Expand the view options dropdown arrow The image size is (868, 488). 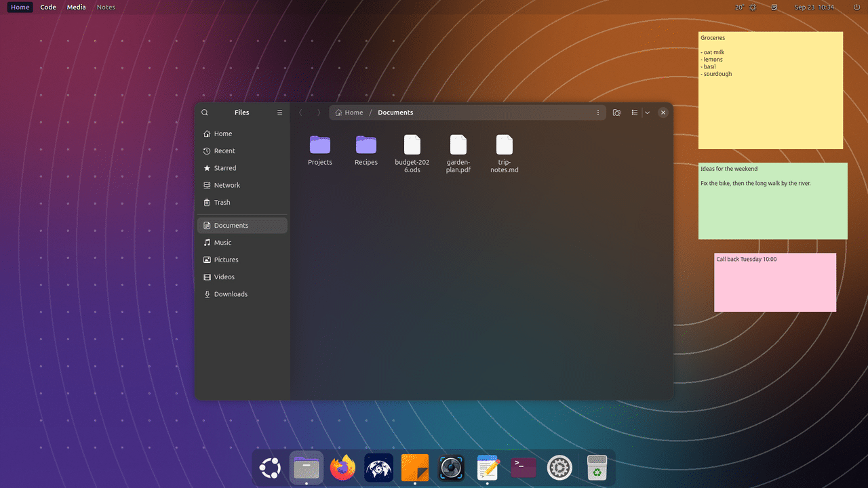[647, 113]
